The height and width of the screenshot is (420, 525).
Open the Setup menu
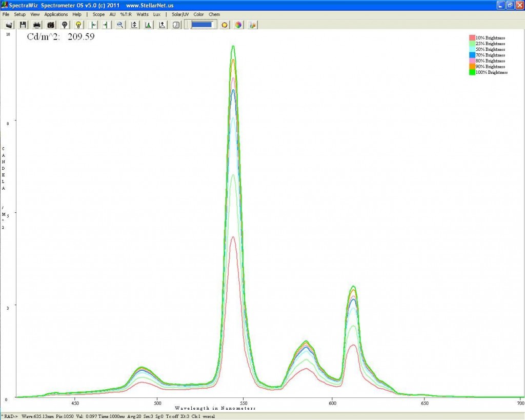point(19,14)
